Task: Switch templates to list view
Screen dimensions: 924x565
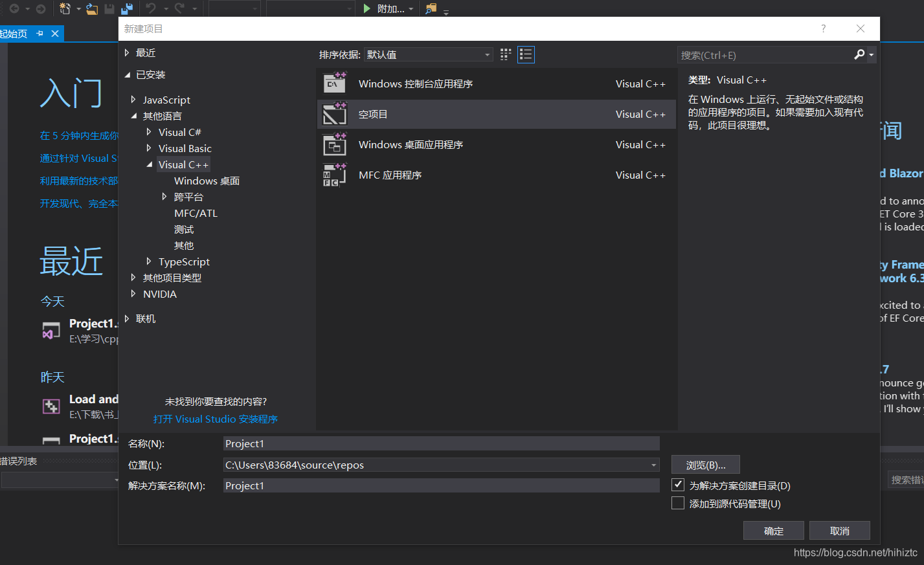Action: [x=526, y=54]
